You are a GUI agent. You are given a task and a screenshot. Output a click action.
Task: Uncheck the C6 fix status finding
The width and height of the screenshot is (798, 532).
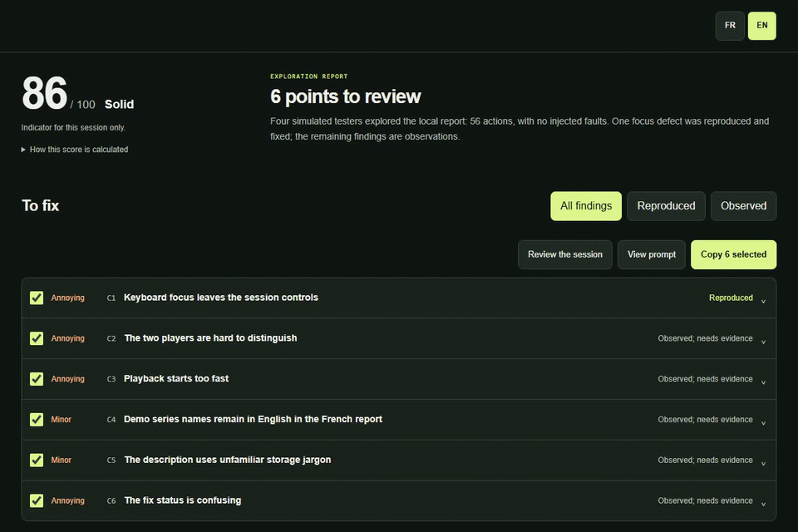[x=37, y=500]
